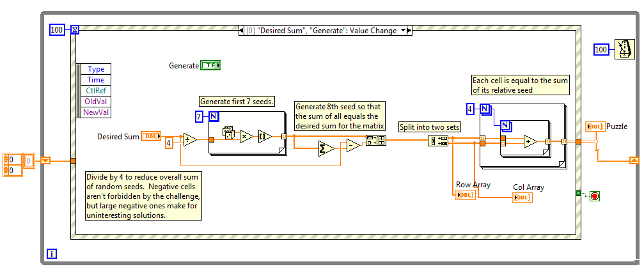Select the Puzzle DBL indicator terminal
The image size is (644, 271).
coord(595,127)
